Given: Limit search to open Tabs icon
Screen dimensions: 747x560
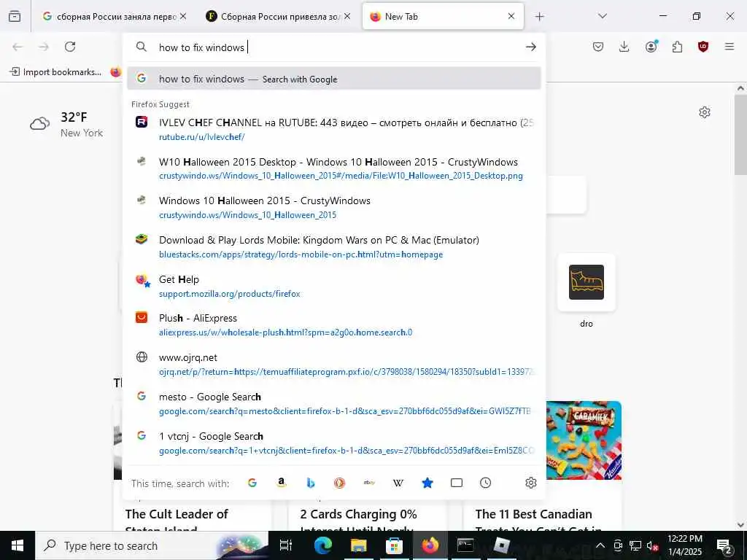Looking at the screenshot, I should tap(457, 483).
